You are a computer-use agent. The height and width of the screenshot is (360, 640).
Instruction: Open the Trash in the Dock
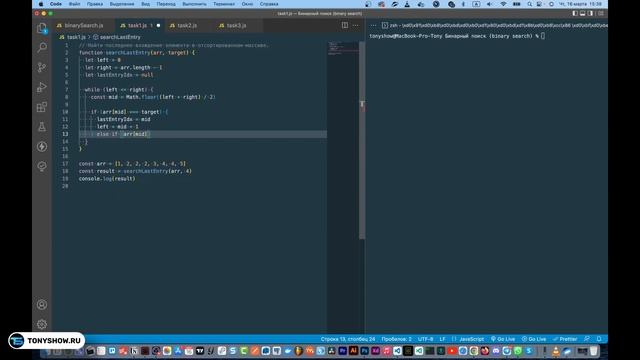coord(593,351)
